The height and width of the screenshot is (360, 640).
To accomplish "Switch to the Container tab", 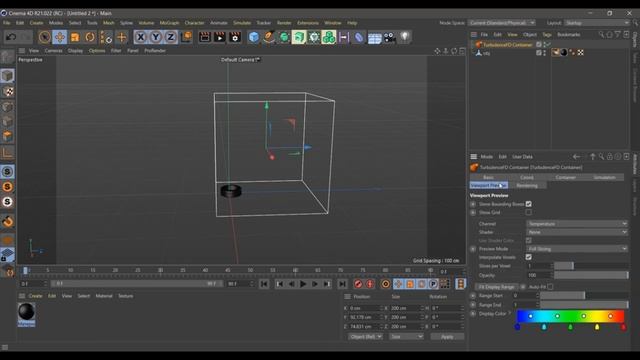I will 566,178.
